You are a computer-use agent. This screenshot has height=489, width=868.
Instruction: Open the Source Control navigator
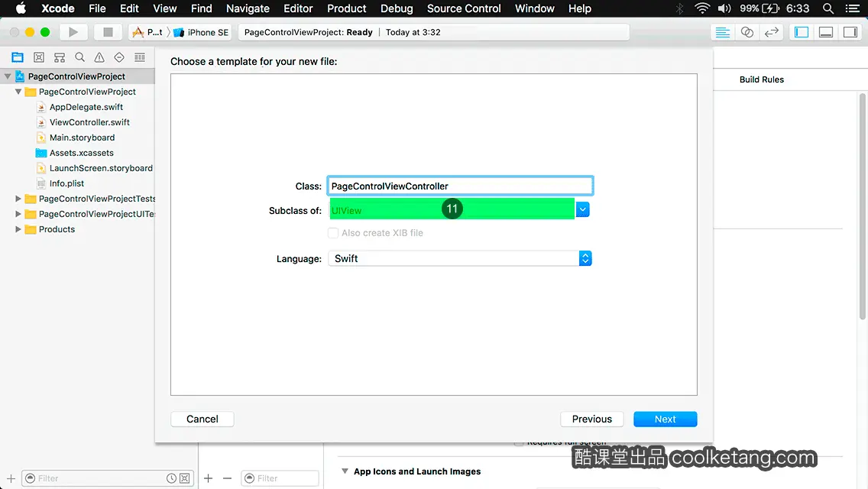coord(39,57)
